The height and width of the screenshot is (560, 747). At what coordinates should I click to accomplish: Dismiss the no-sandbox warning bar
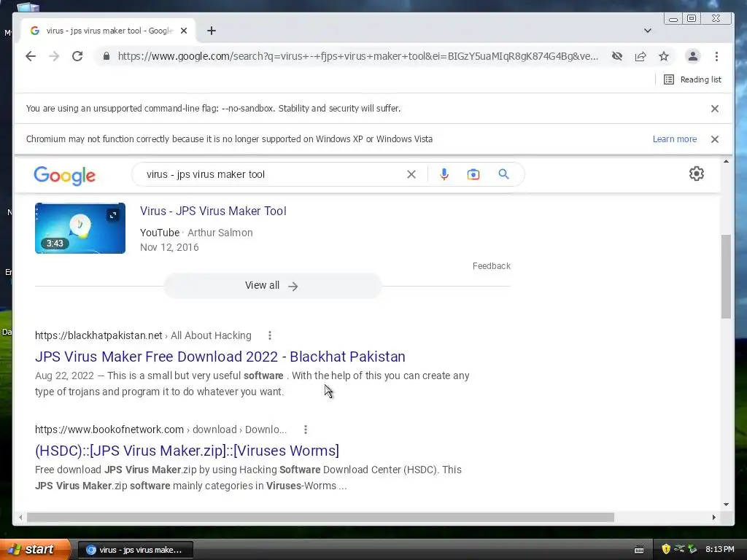(715, 109)
